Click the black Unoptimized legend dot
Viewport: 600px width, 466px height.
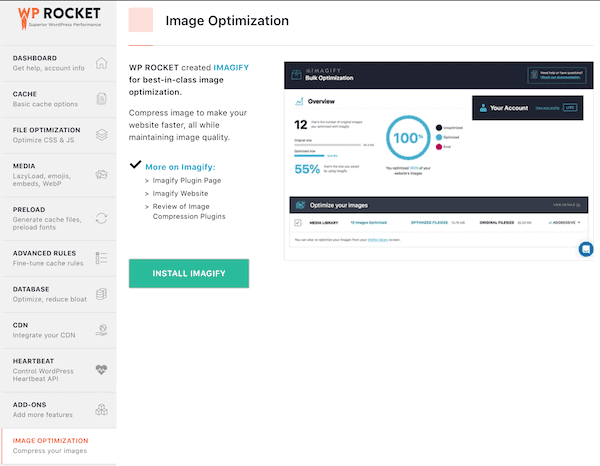tap(439, 128)
